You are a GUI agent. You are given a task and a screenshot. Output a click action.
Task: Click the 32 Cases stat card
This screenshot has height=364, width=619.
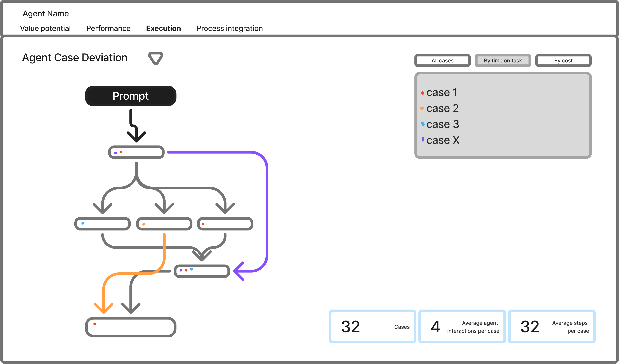372,326
